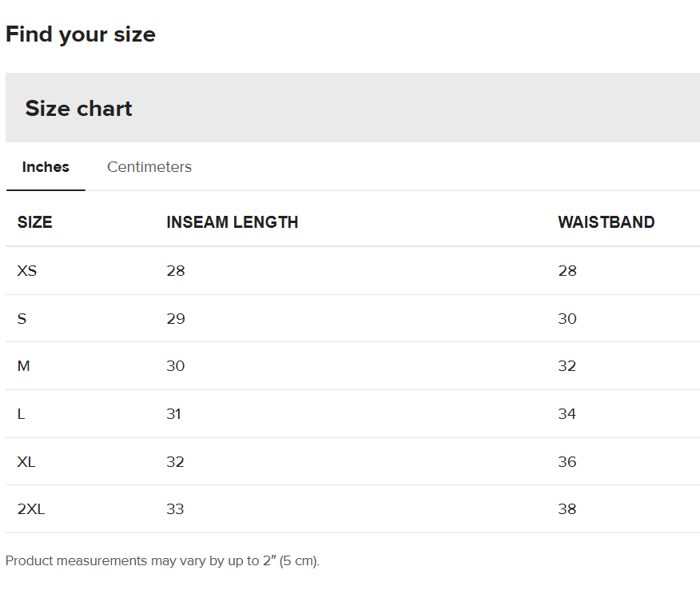Click the XS size label
Image resolution: width=700 pixels, height=606 pixels.
coord(27,271)
